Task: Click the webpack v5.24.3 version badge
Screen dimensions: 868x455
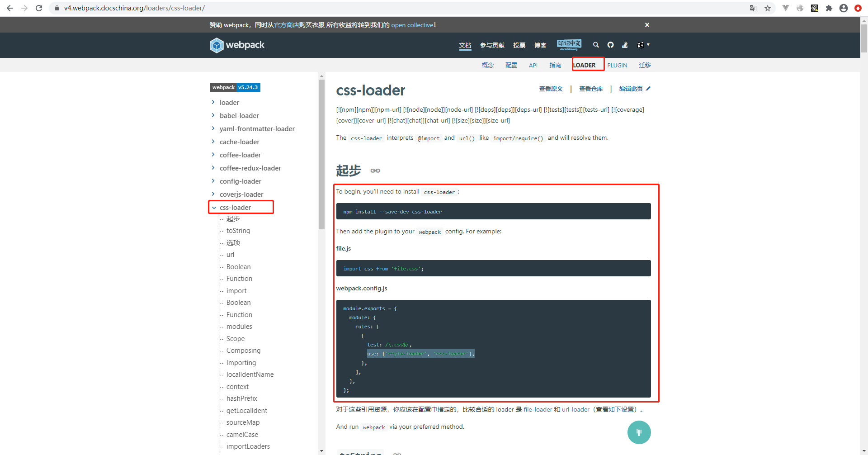Action: 235,87
